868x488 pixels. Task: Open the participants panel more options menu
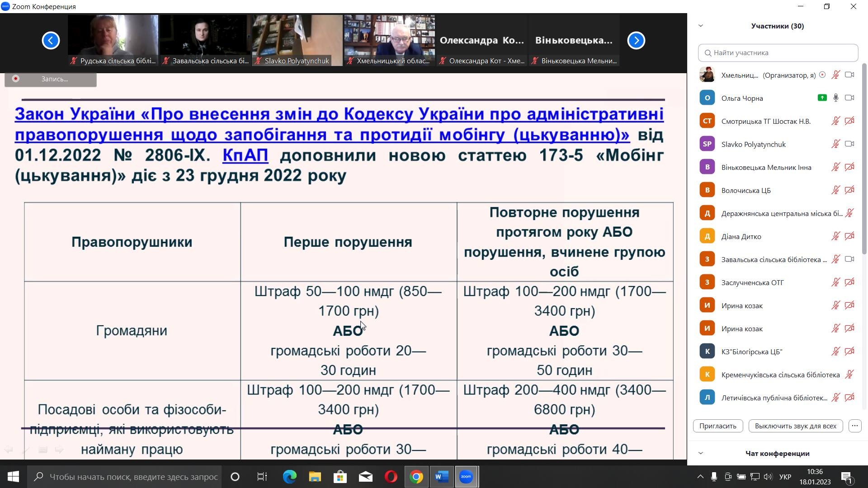click(x=854, y=426)
